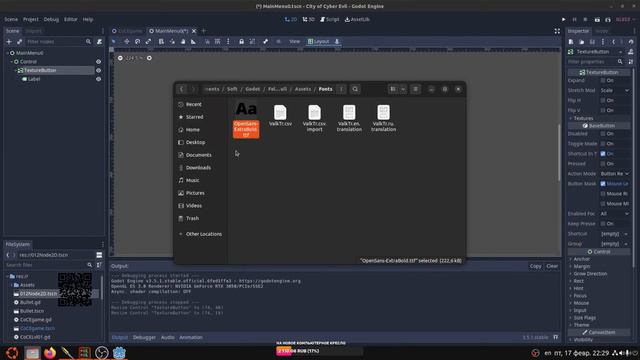This screenshot has height=360, width=640.
Task: Open the Editor menu
Action: tap(71, 19)
